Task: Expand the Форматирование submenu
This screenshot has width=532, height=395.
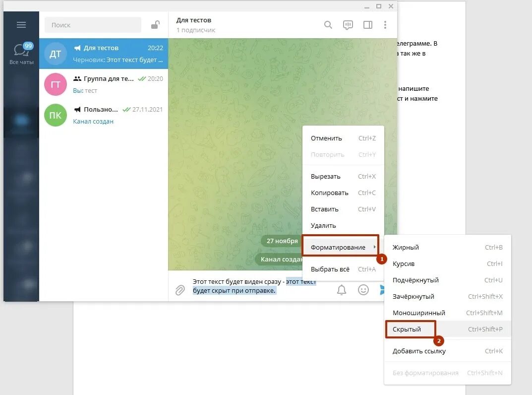Action: point(340,247)
